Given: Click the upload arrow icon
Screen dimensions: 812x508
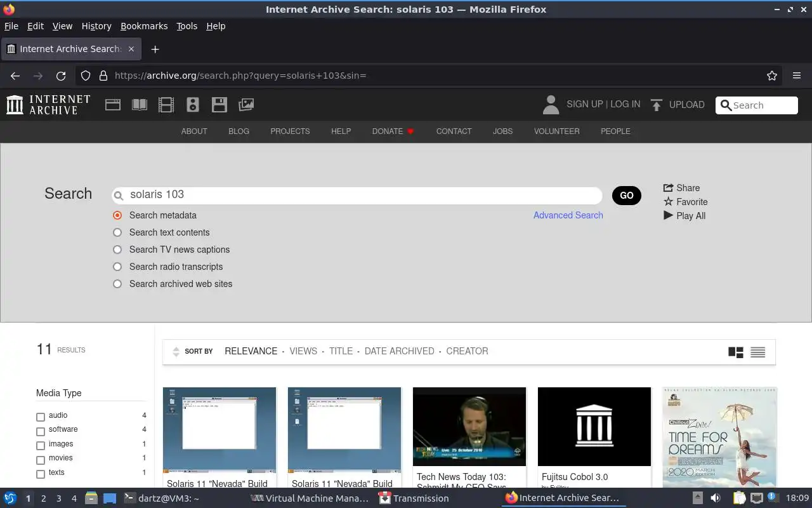Looking at the screenshot, I should (657, 105).
